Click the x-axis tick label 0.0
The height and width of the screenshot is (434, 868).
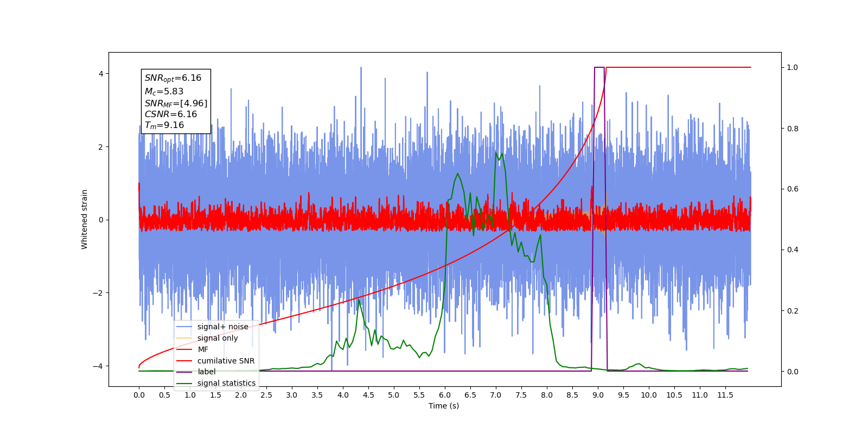139,395
